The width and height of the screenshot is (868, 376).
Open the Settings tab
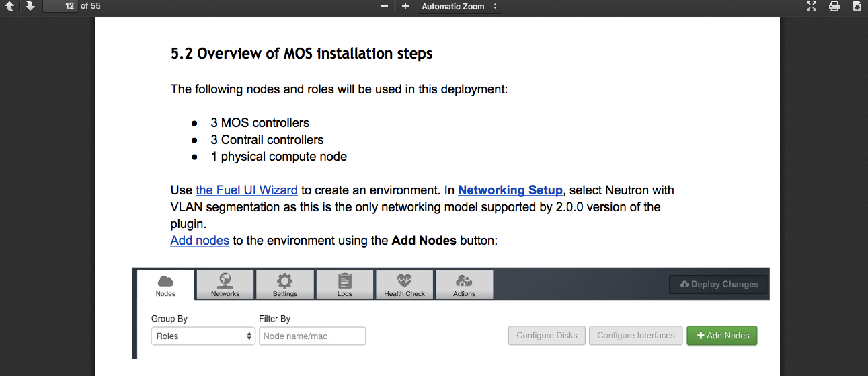tap(285, 285)
